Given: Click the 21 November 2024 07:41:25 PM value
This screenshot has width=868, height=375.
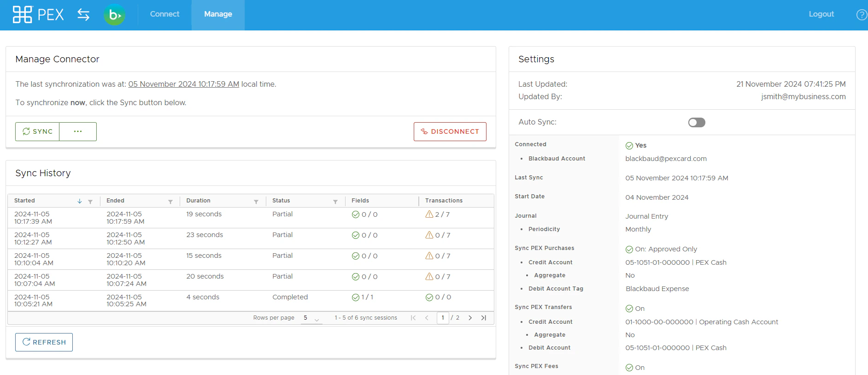Looking at the screenshot, I should pos(791,84).
